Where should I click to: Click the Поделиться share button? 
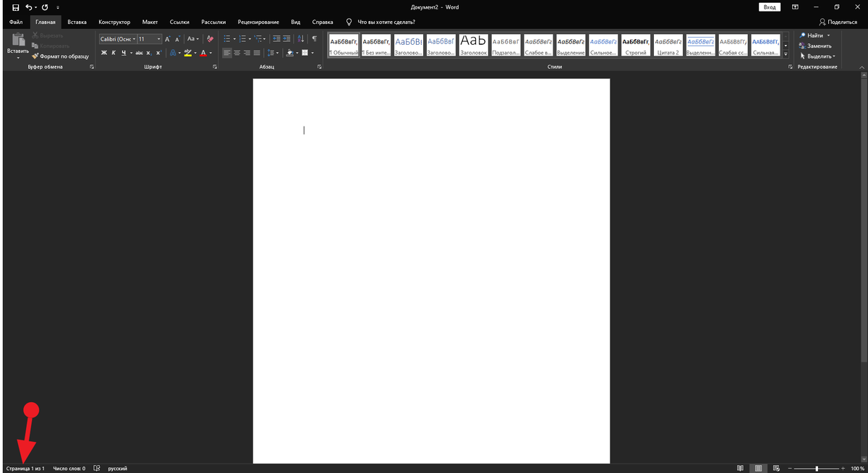pyautogui.click(x=838, y=22)
